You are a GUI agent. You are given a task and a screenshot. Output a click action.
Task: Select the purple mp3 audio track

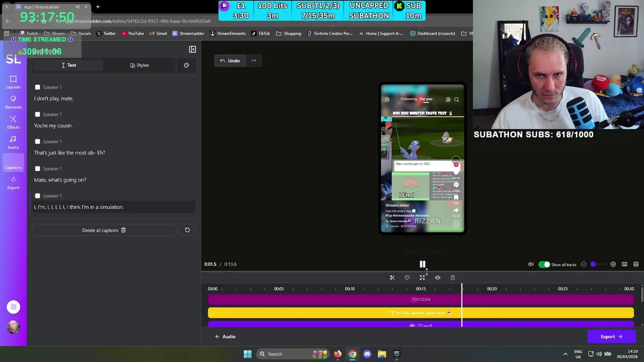pos(421,325)
